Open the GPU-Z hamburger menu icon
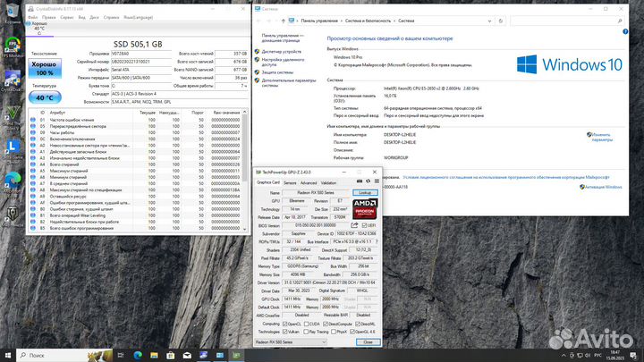This screenshot has width=644, height=362. tap(377, 181)
